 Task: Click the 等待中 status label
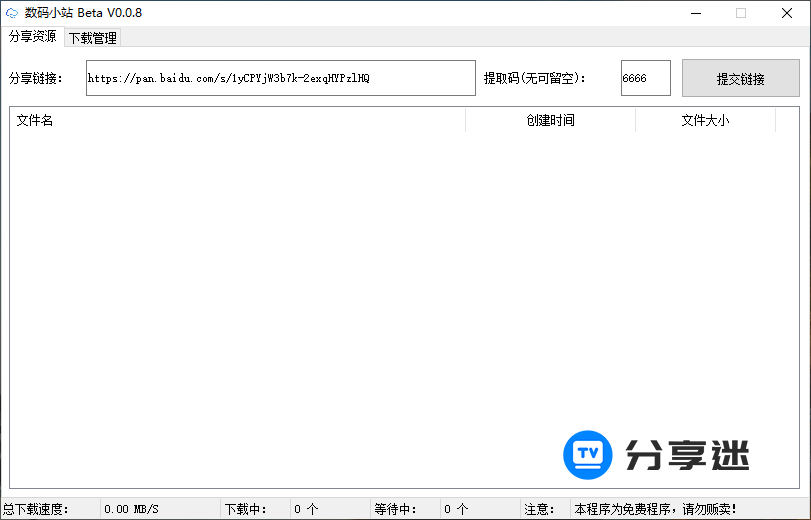coord(395,509)
